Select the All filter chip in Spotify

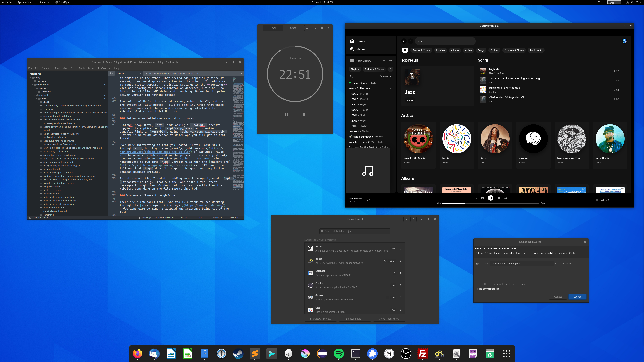[405, 50]
